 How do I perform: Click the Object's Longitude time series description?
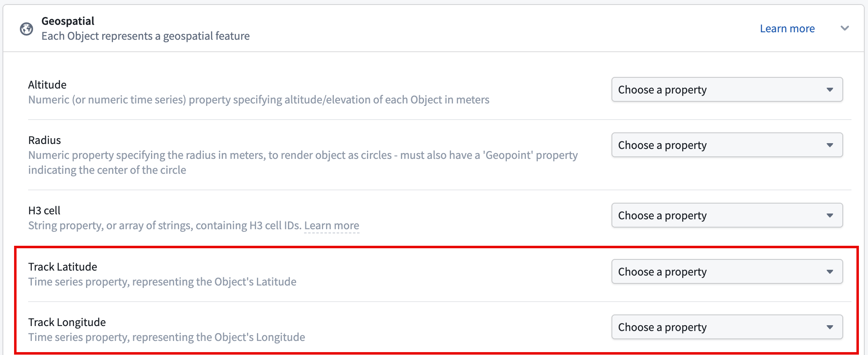pos(166,337)
